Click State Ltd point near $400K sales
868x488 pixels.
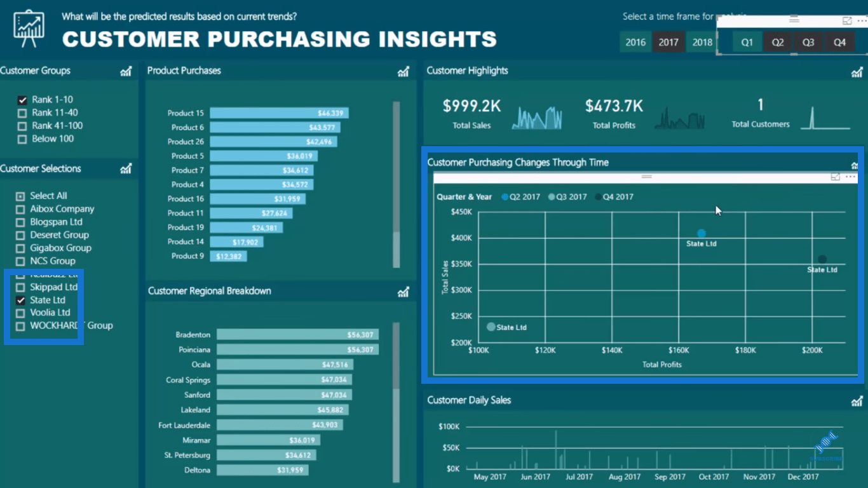(702, 234)
